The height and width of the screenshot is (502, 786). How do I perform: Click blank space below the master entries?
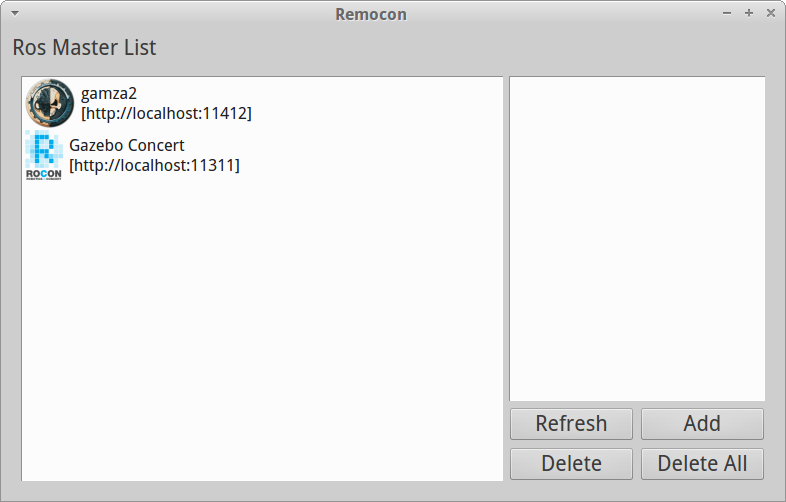click(262, 330)
